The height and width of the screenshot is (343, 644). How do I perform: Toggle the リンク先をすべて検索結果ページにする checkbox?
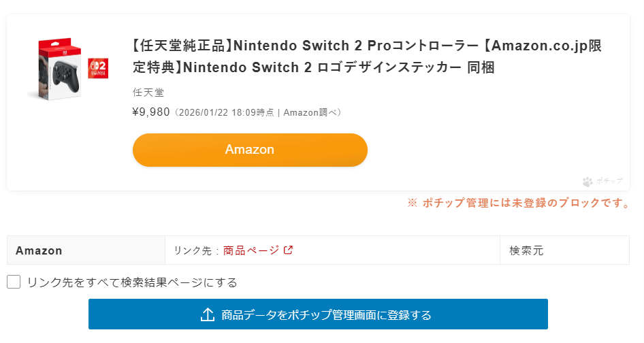point(14,282)
